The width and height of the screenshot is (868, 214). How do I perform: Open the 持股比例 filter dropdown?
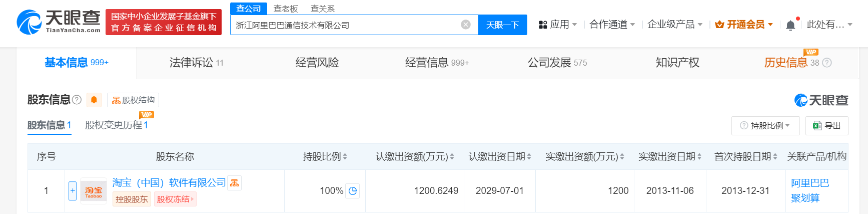[765, 125]
